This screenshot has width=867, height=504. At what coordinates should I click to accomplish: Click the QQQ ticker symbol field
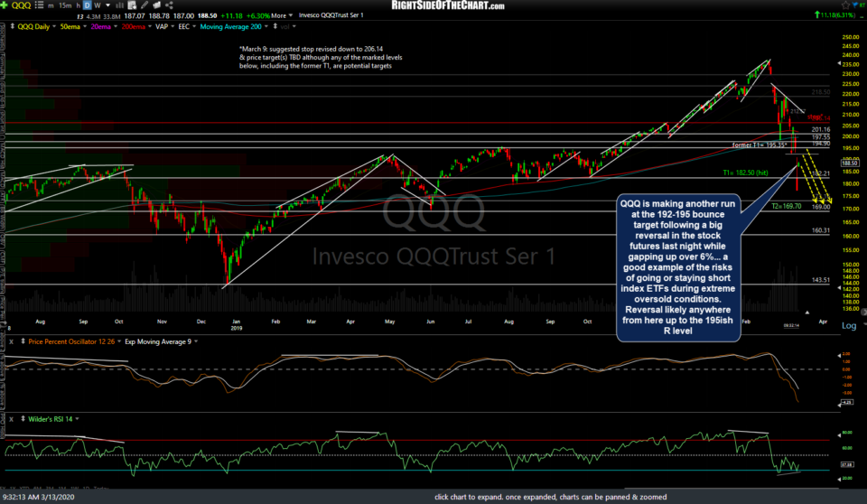22,5
